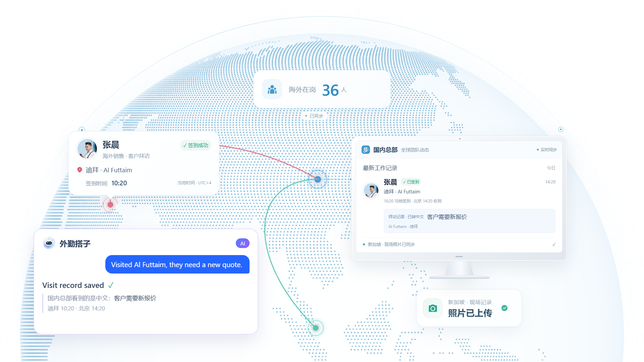644x362 pixels.
Task: Click the 全球团队动态 subtitle
Action: pyautogui.click(x=415, y=150)
